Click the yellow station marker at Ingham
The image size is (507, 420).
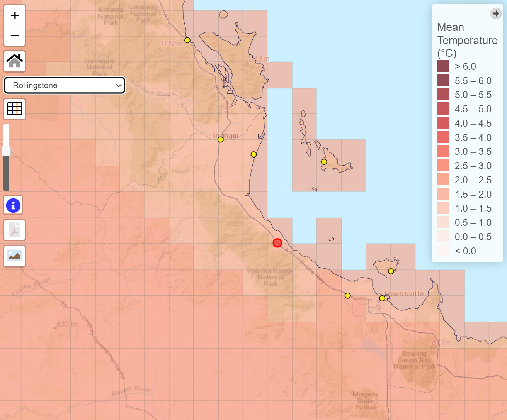(221, 139)
